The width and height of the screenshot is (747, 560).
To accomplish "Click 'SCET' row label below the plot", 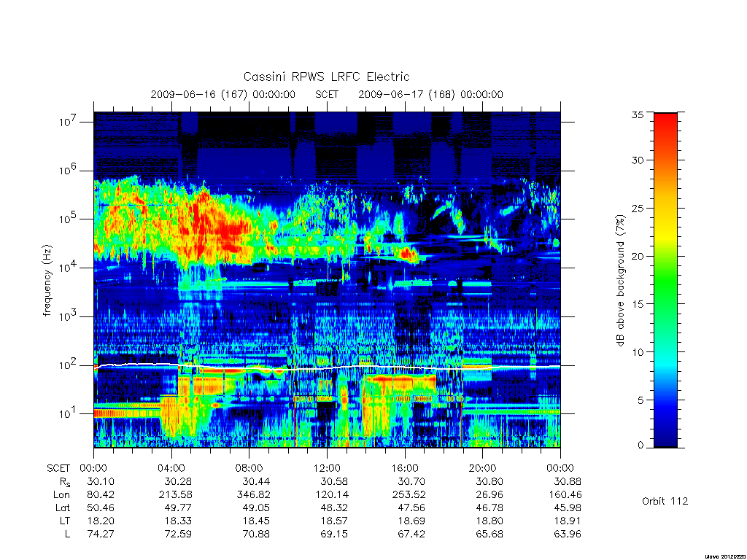I will coord(58,468).
